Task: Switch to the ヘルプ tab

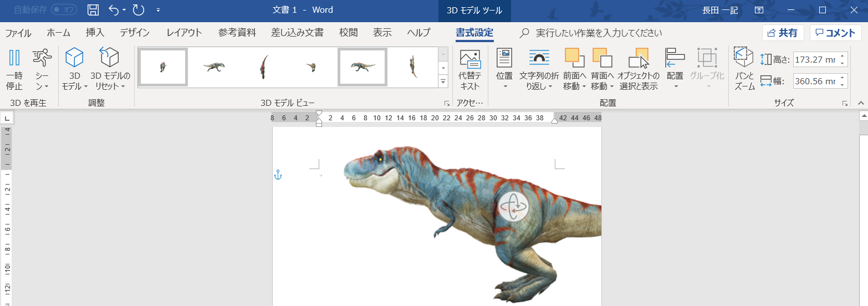Action: click(418, 33)
